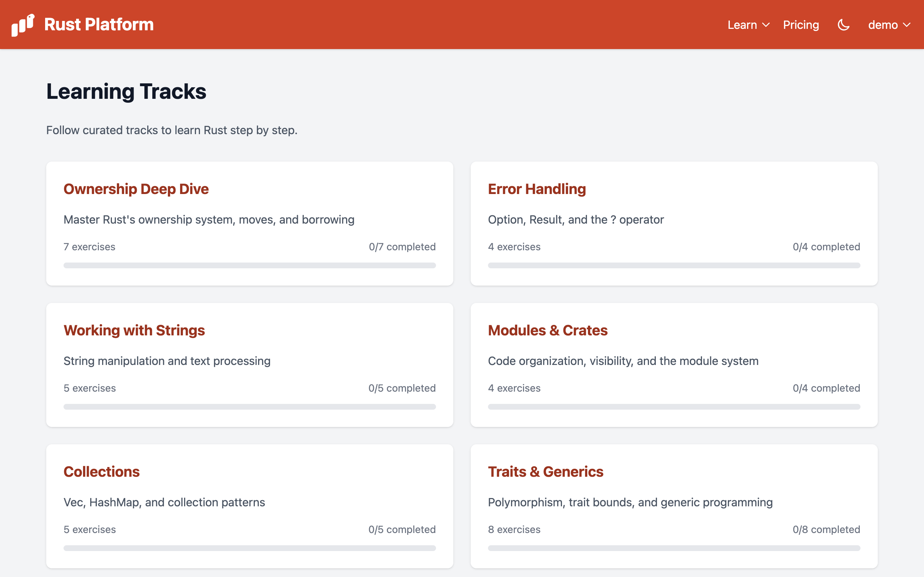Open the Modules & Crates track
Viewport: 924px width, 577px height.
(548, 330)
